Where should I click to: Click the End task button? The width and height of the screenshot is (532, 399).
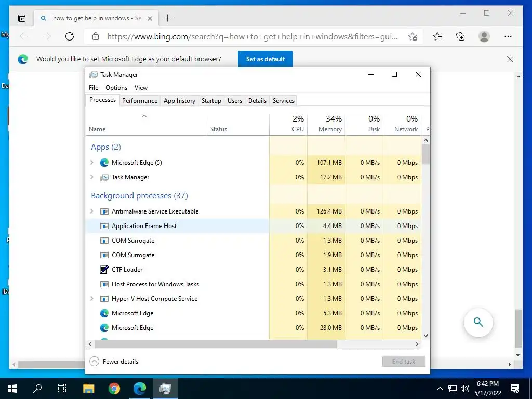(403, 362)
